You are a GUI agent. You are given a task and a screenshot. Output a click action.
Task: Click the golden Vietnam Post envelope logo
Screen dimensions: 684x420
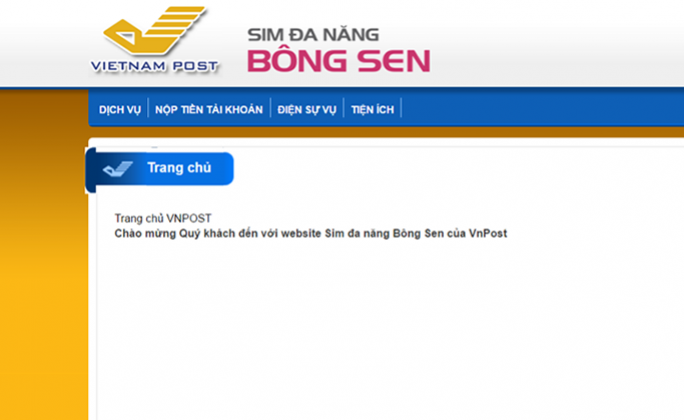pyautogui.click(x=154, y=30)
